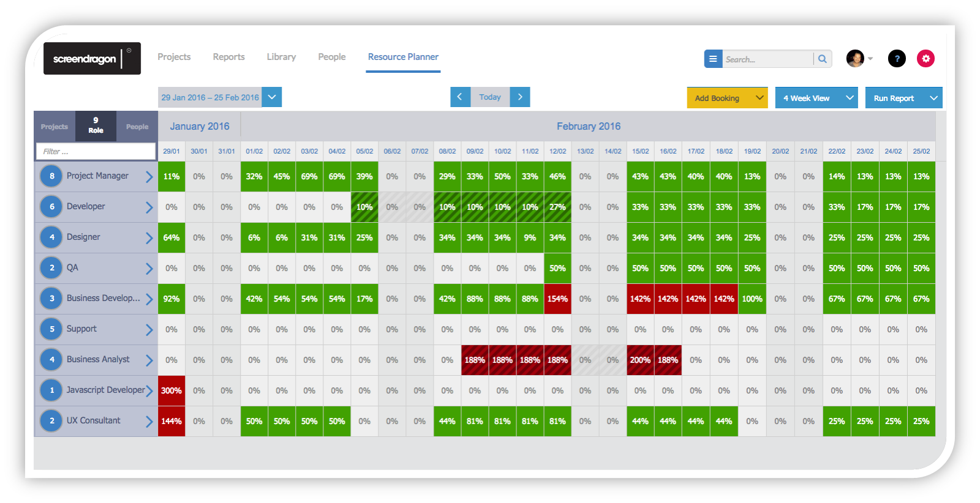
Task: Focus the Filter input field
Action: point(96,151)
